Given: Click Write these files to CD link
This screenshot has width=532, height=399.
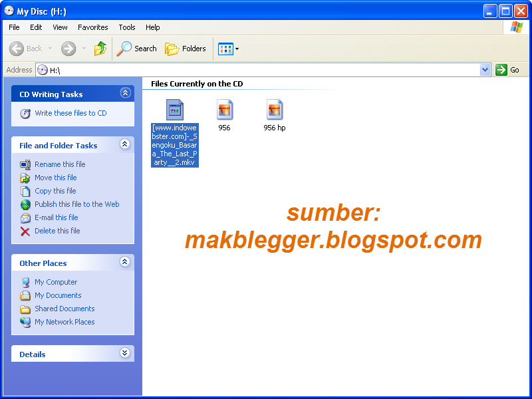Looking at the screenshot, I should pyautogui.click(x=70, y=113).
